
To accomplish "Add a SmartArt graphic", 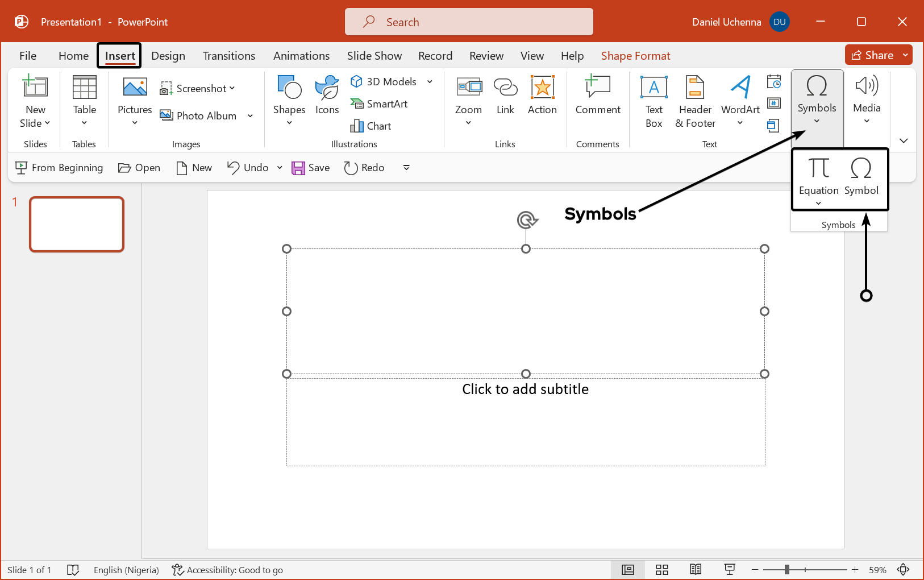I will [379, 104].
